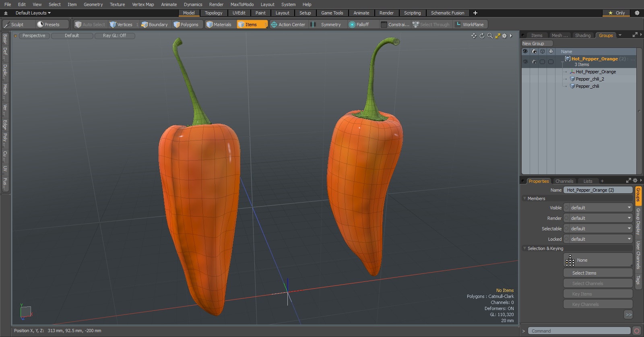Click the Name field Hot_Pepper_Orange (2)
Screen dimensions: 644x337
598,190
